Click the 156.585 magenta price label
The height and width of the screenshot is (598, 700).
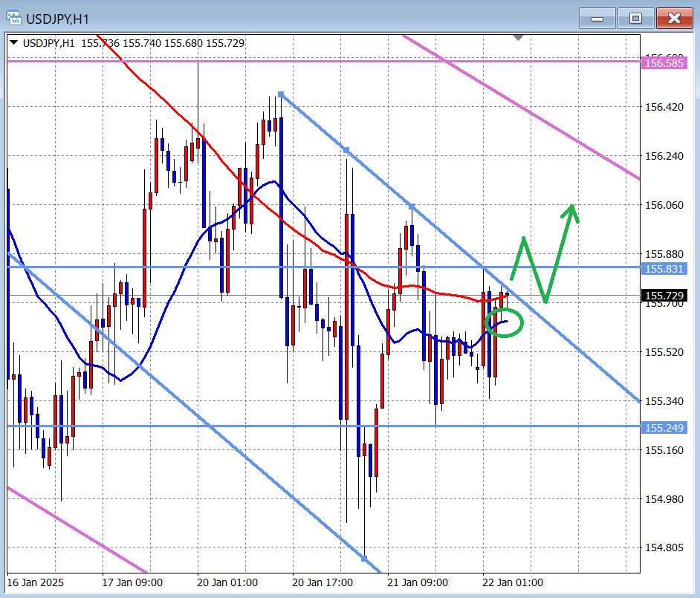[x=664, y=63]
